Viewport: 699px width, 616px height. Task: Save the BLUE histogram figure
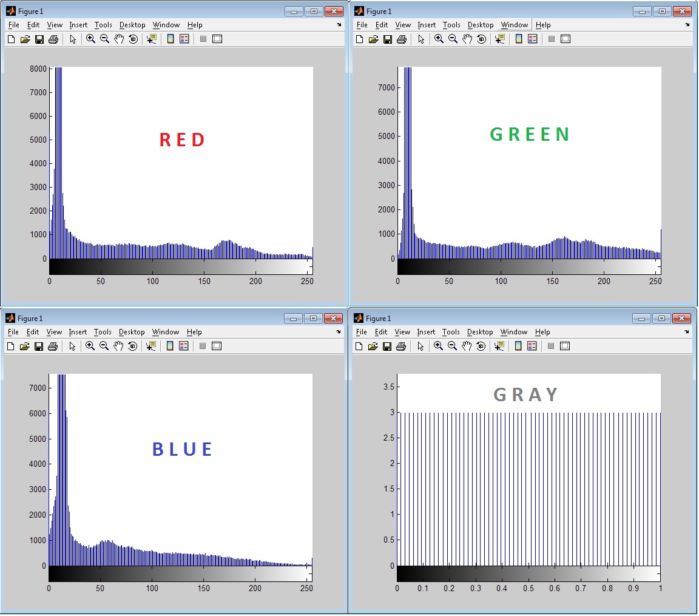click(39, 346)
